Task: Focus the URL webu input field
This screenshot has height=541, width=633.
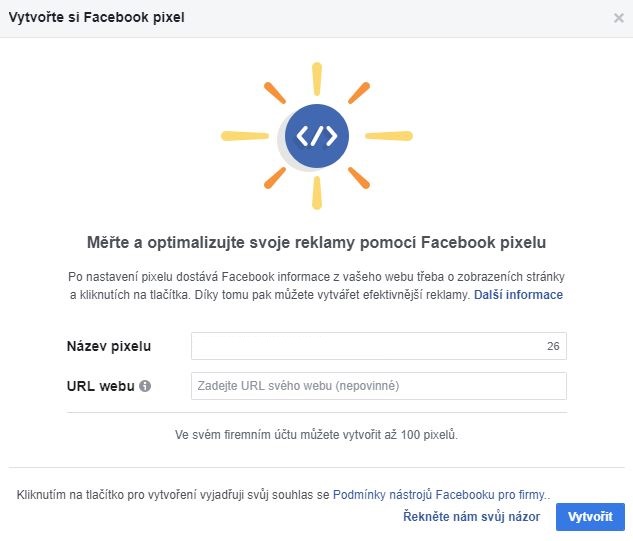Action: coord(379,386)
